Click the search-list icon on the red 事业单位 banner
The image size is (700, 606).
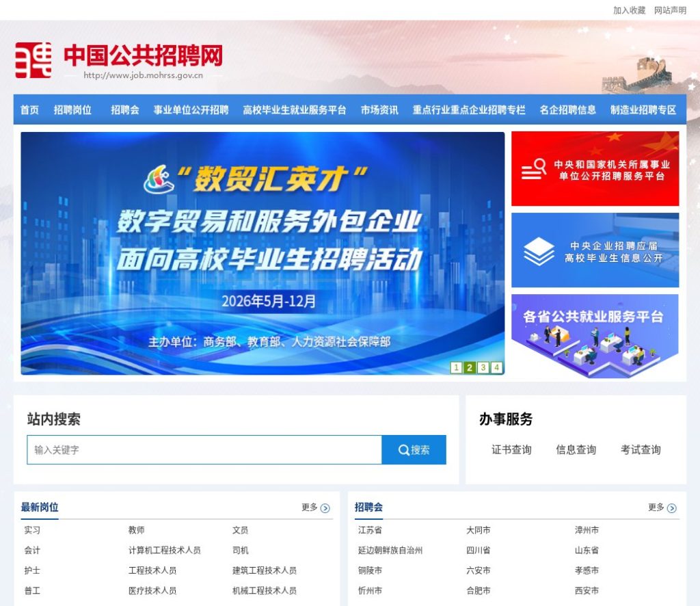[x=534, y=170]
